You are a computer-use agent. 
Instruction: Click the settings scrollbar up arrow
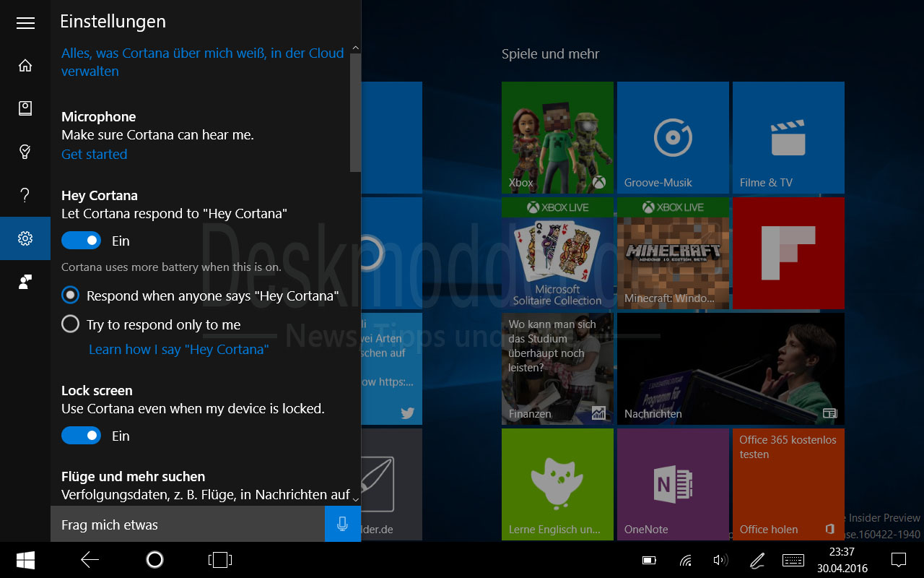[x=355, y=48]
